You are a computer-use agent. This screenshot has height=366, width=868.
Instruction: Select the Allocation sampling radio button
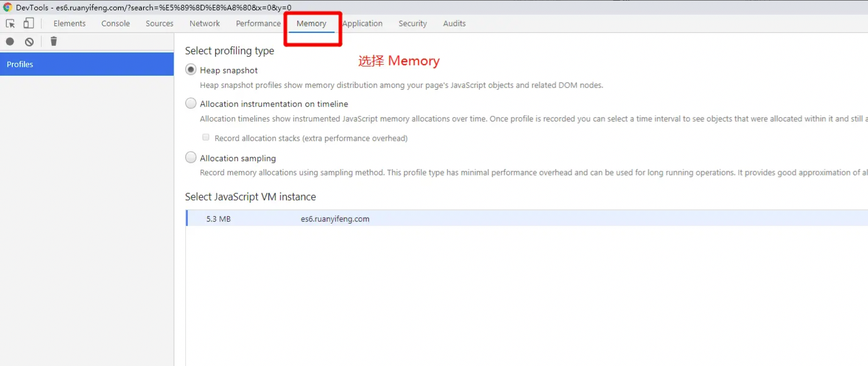click(x=191, y=158)
